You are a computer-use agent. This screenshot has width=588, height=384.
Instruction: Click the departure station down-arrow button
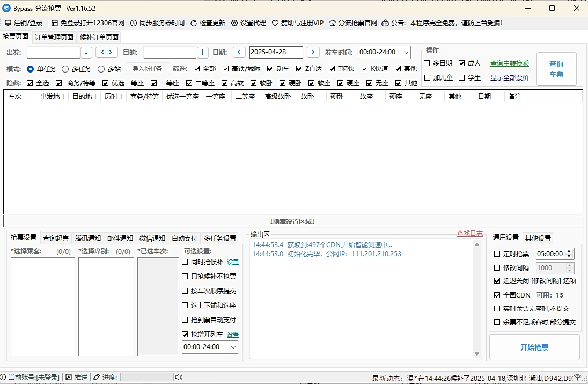pos(86,52)
